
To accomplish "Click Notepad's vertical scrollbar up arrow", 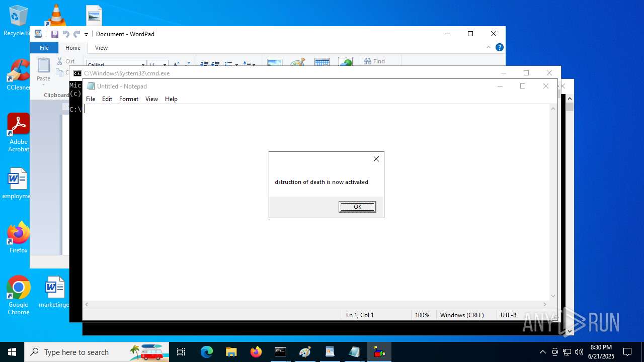I will 553,109.
